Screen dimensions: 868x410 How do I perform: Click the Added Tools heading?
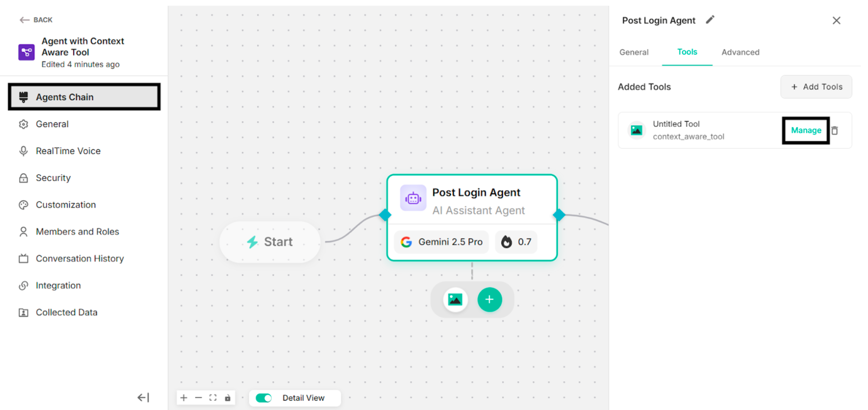pyautogui.click(x=644, y=87)
